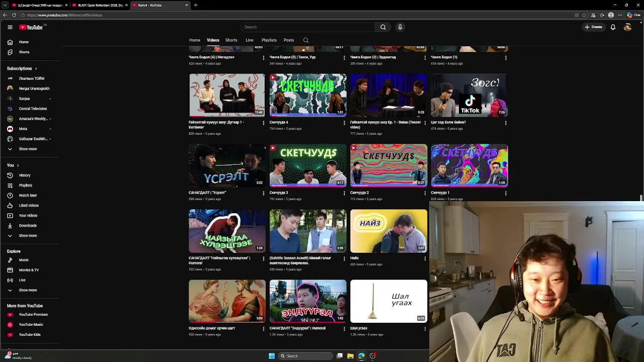The image size is (644, 362).
Task: Switch to BLAST Open Rotterdam browser tab
Action: [100, 5]
